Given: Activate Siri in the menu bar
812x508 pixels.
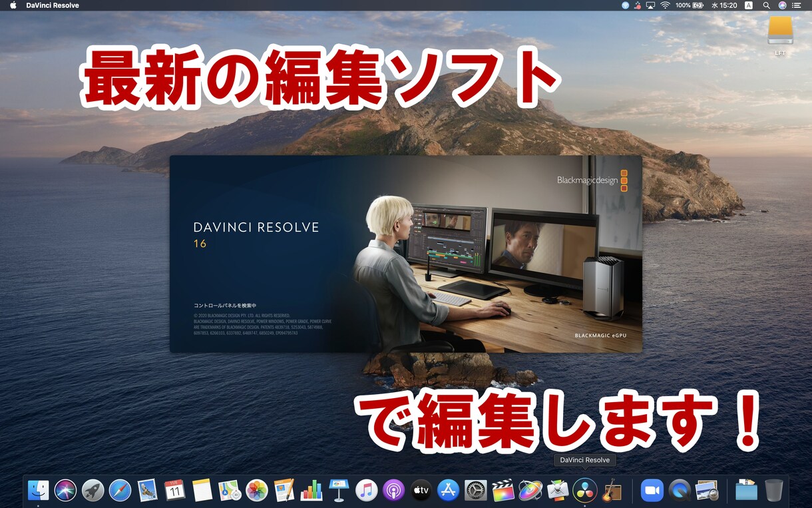Looking at the screenshot, I should pos(782,5).
